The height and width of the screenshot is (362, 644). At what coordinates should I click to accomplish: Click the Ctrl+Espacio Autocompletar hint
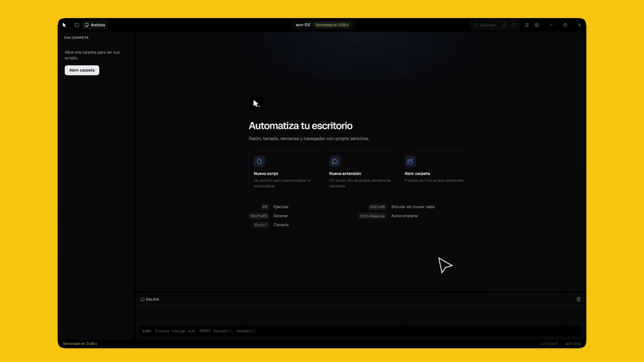[x=388, y=216]
